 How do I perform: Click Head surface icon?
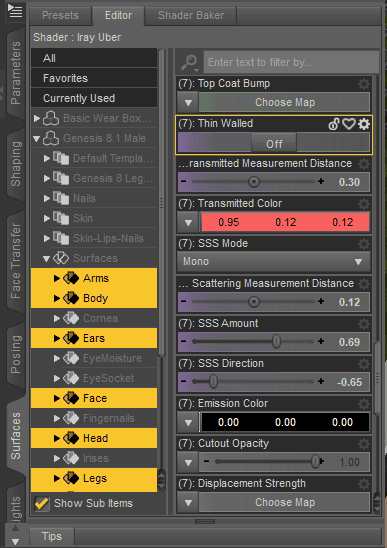point(71,438)
